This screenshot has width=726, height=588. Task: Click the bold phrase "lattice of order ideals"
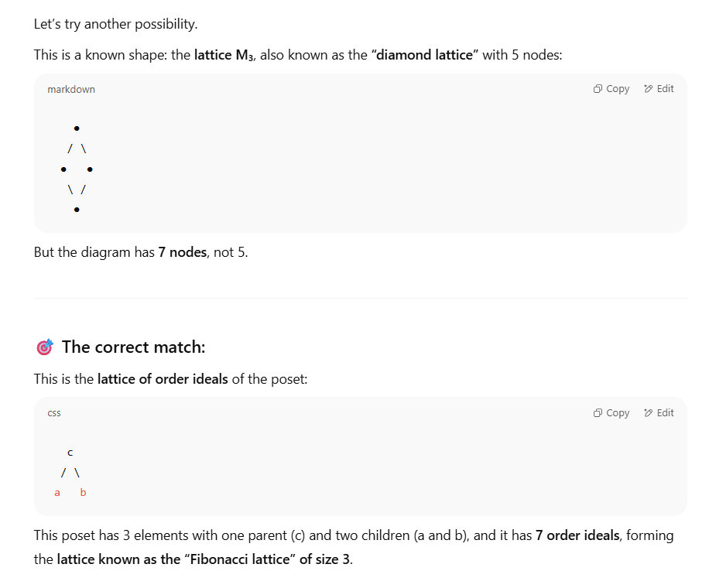click(x=163, y=379)
